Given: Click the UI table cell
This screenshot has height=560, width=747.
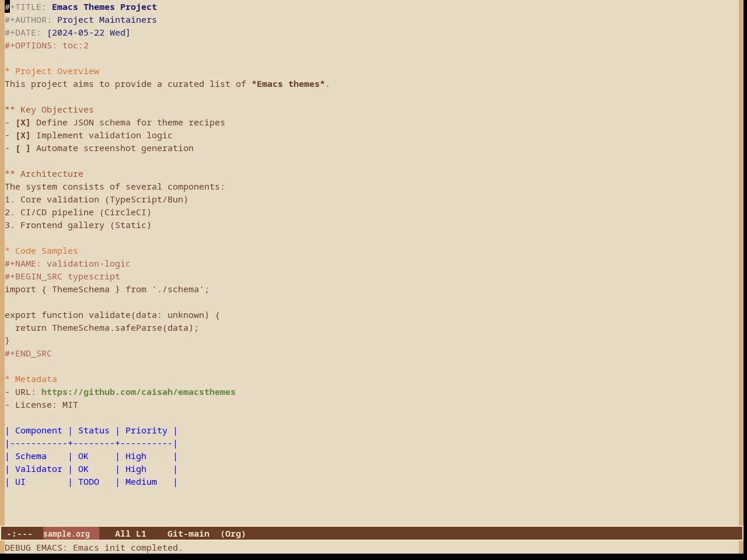Looking at the screenshot, I should pos(20,482).
